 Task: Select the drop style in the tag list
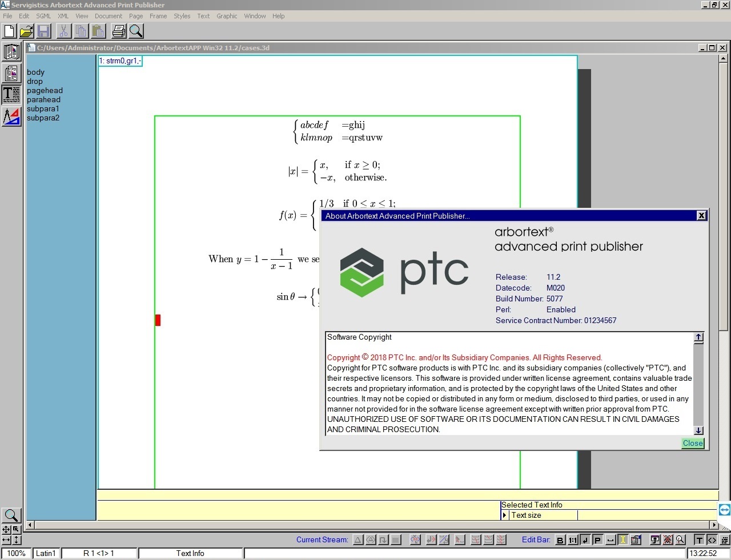click(x=35, y=82)
